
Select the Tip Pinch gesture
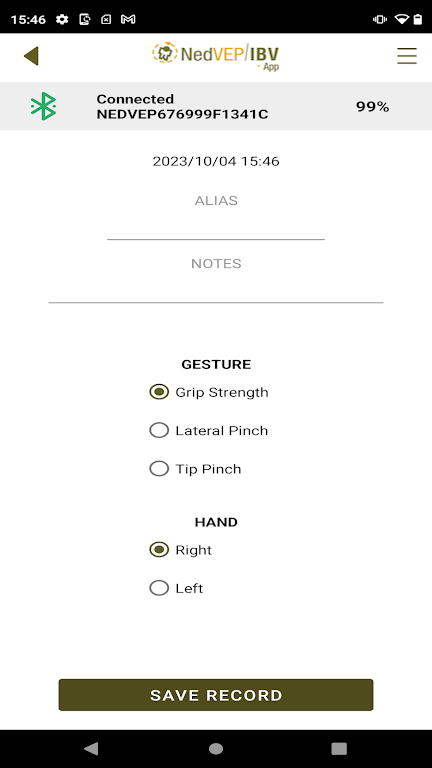pos(195,469)
